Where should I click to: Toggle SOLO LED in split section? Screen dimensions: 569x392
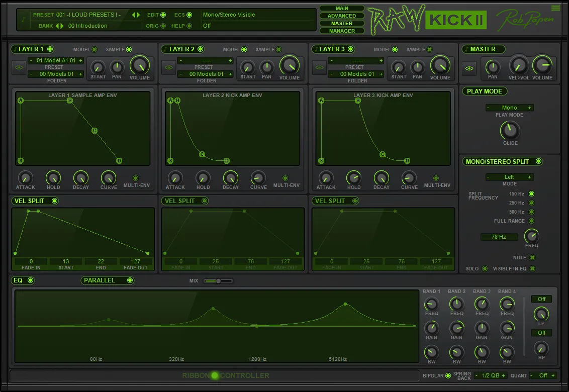[x=485, y=268]
